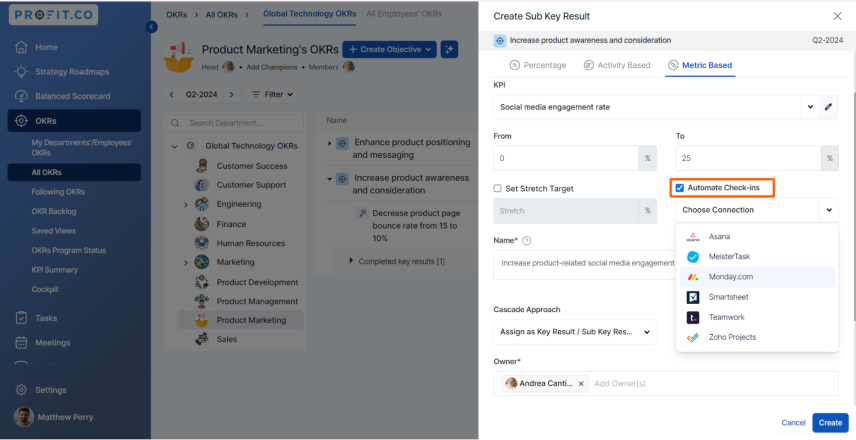The width and height of the screenshot is (856, 440).
Task: Edit the KPI using the pencil icon
Action: 828,107
